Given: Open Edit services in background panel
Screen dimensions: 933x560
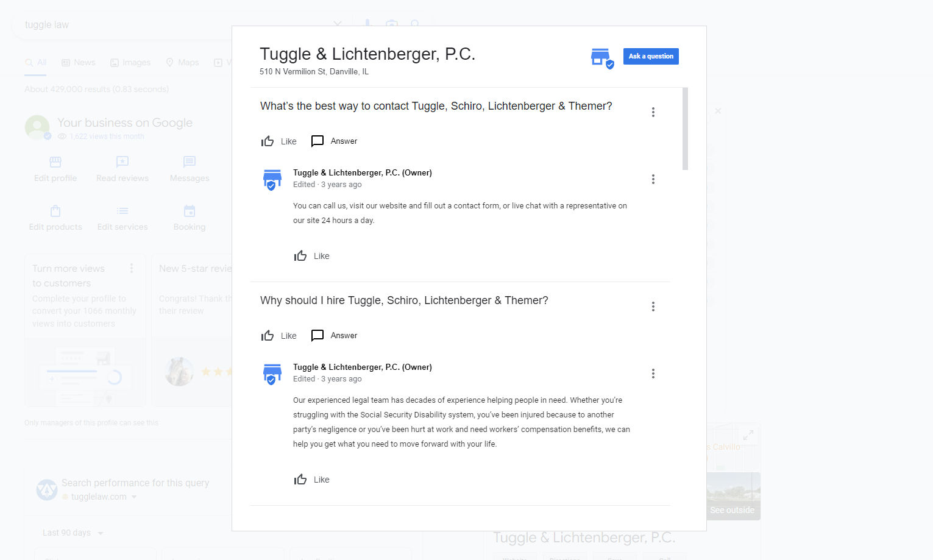Looking at the screenshot, I should 122,218.
